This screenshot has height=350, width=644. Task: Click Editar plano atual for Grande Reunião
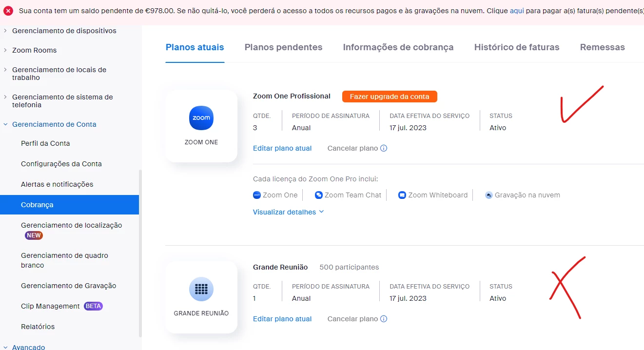pos(282,319)
